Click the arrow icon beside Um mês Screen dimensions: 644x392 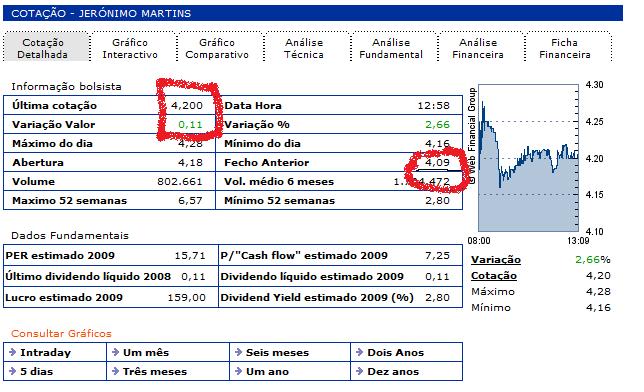click(115, 352)
